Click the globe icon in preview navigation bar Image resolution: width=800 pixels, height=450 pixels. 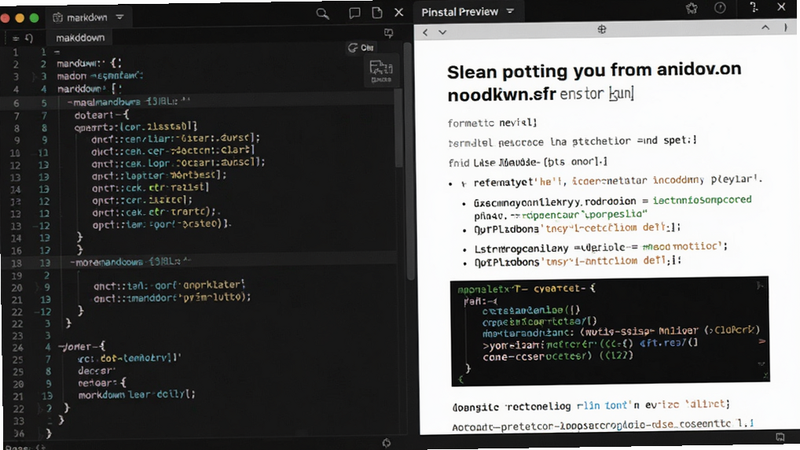(602, 30)
